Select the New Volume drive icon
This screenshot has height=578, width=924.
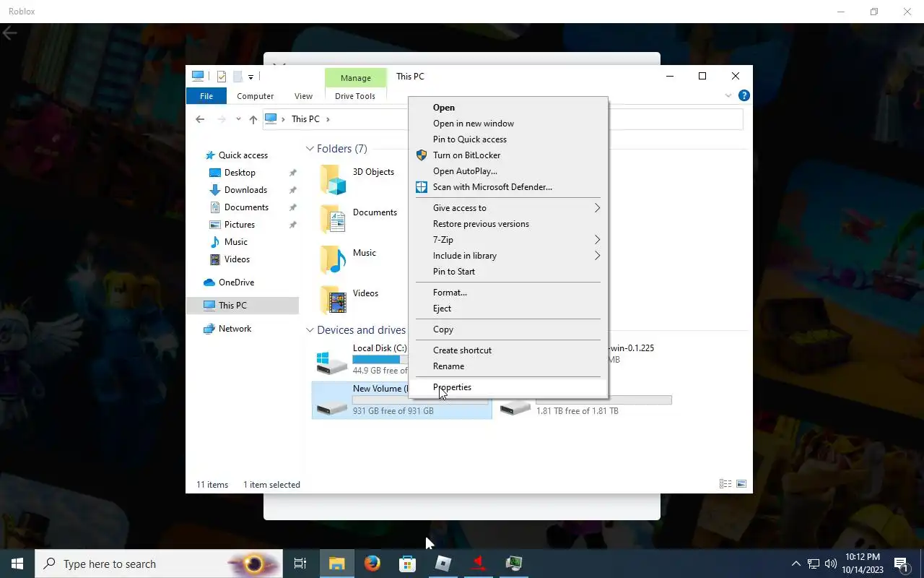332,408
